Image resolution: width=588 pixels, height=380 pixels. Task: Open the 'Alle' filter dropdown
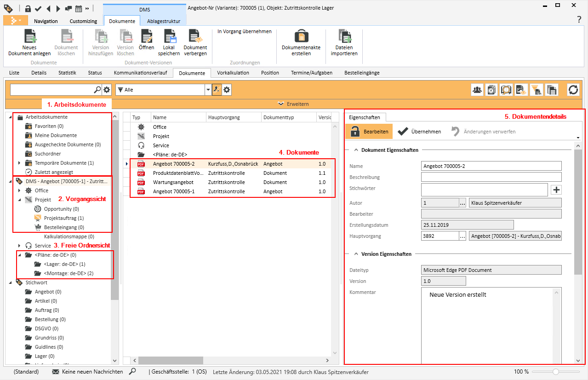point(208,90)
